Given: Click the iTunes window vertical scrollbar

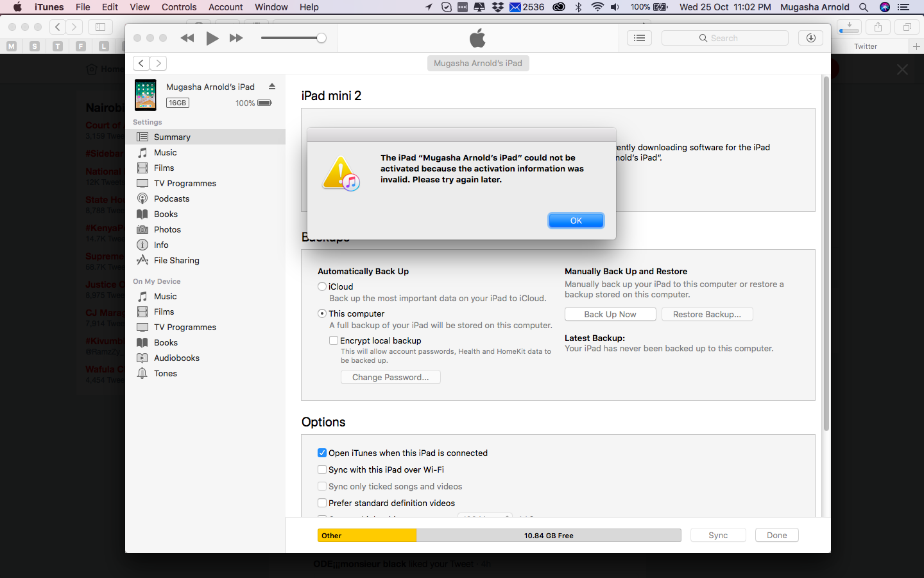Looking at the screenshot, I should tap(826, 254).
